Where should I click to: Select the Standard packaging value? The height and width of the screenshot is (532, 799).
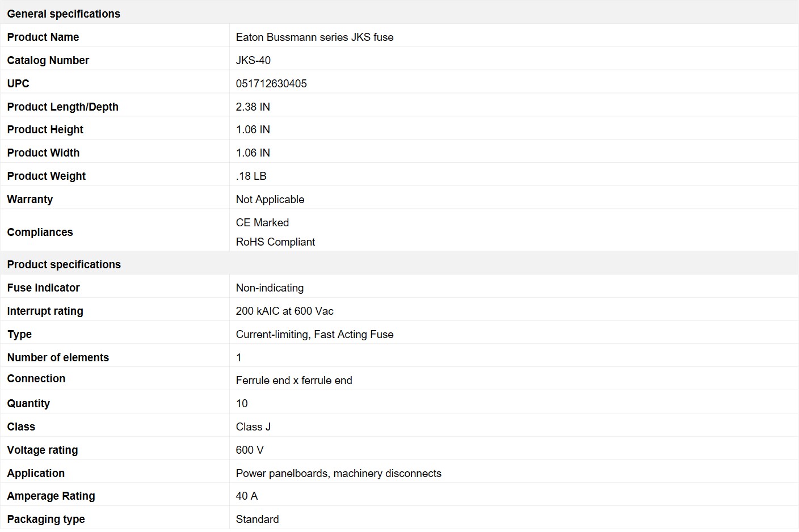tap(258, 519)
